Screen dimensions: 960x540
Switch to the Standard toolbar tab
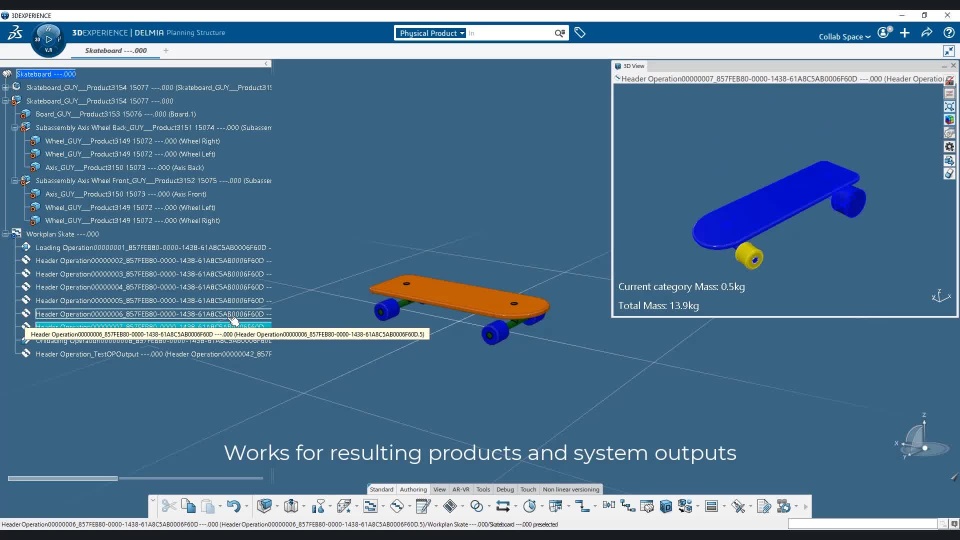tap(381, 489)
